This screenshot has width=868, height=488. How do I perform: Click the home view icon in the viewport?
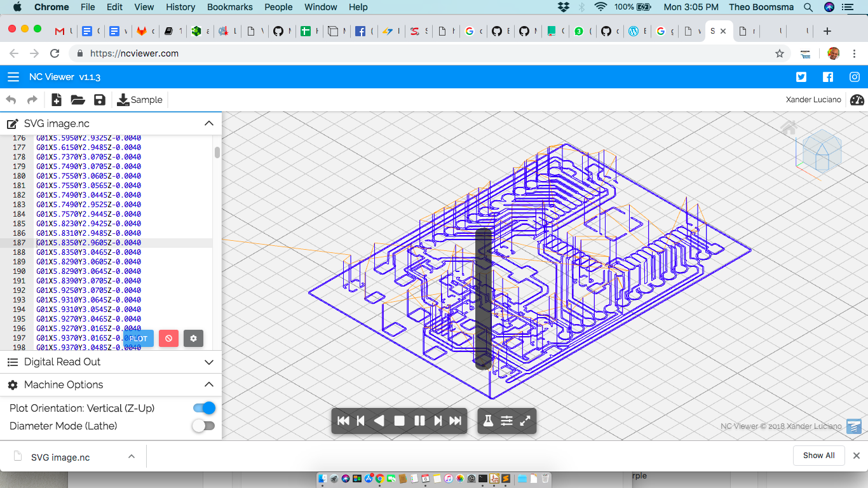789,128
